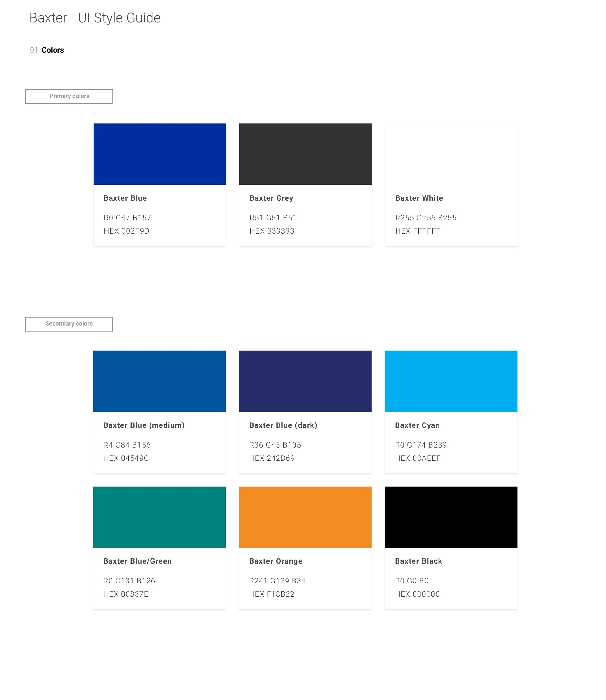This screenshot has width=606, height=700.
Task: Select the R0 G174 B239 text
Action: pyautogui.click(x=421, y=445)
